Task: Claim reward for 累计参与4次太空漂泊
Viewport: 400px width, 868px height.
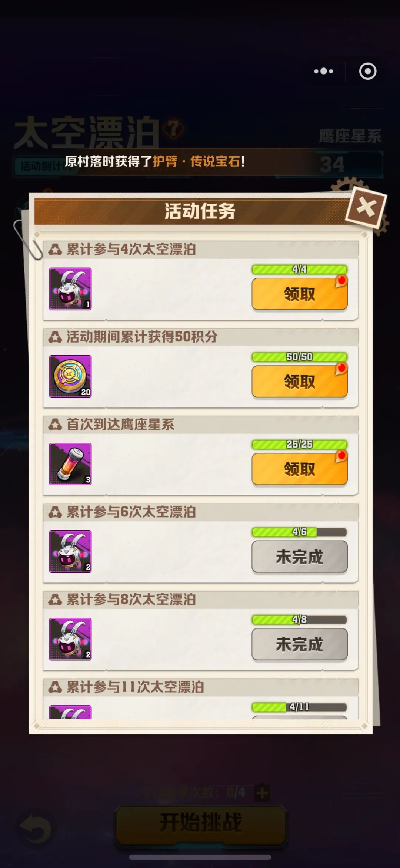Action: (299, 294)
